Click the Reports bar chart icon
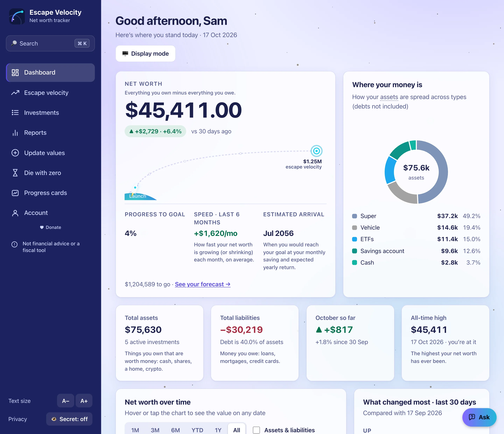This screenshot has height=434, width=504. [x=15, y=133]
